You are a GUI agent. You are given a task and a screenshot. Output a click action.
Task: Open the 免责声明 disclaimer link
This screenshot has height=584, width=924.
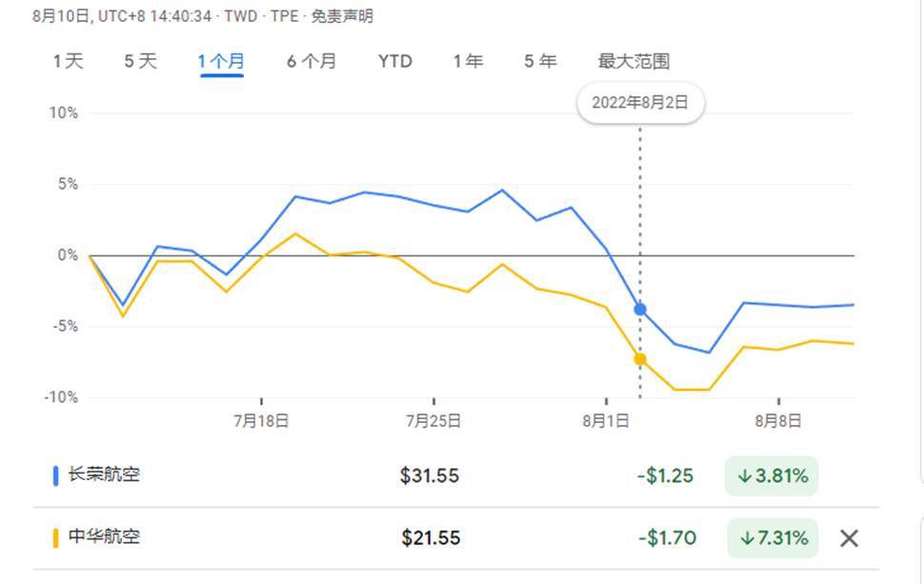[x=342, y=16]
